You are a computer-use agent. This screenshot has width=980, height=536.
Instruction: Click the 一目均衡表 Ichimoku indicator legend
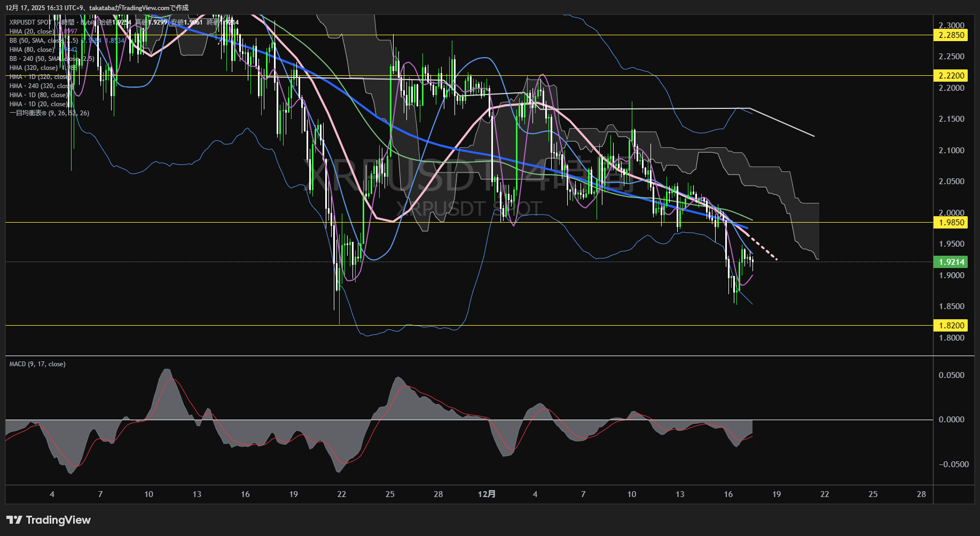coord(49,113)
